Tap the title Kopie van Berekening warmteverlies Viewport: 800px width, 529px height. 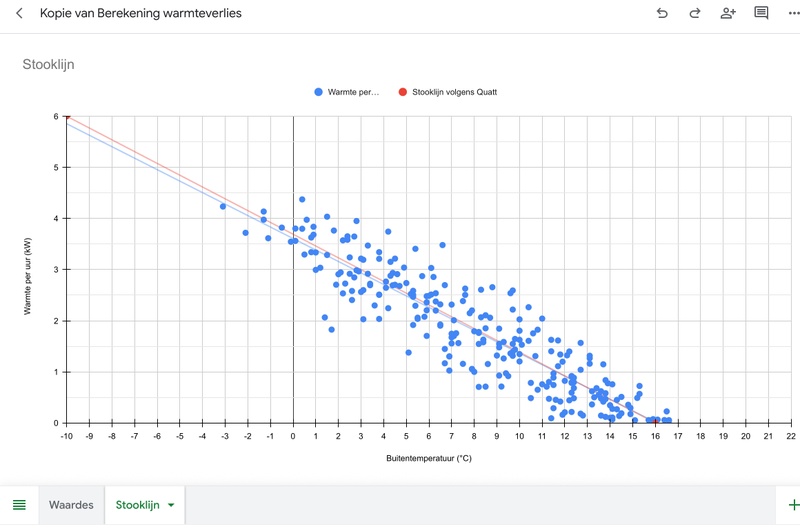(140, 14)
